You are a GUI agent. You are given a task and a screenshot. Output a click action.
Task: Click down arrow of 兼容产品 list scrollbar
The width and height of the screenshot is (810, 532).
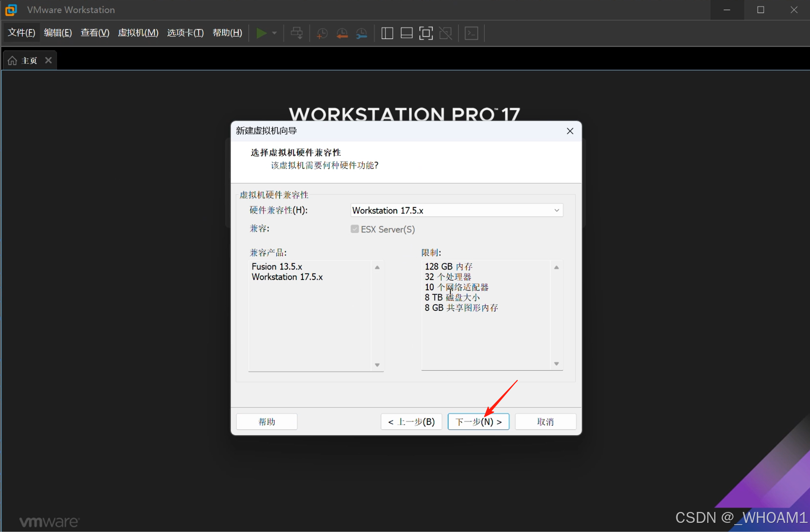[x=377, y=365]
